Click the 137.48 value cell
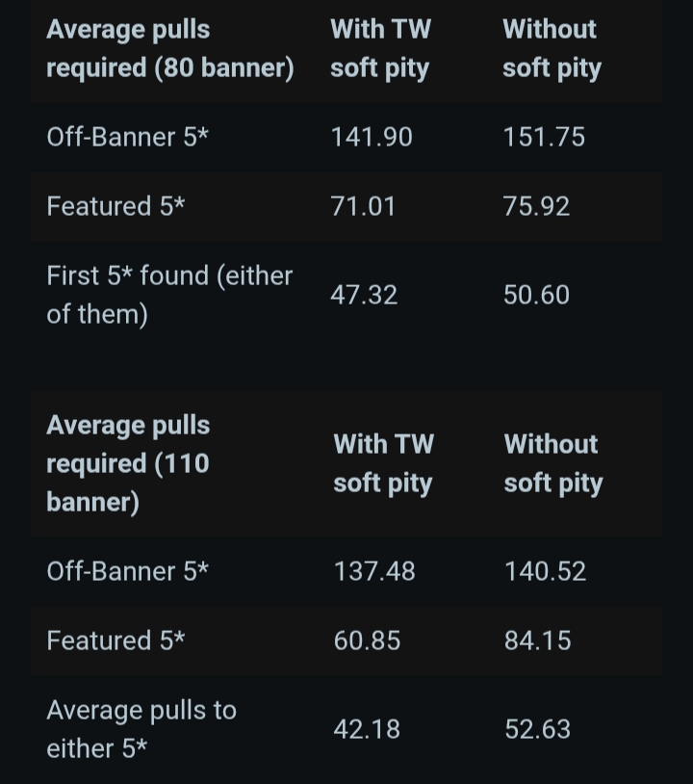 click(374, 571)
